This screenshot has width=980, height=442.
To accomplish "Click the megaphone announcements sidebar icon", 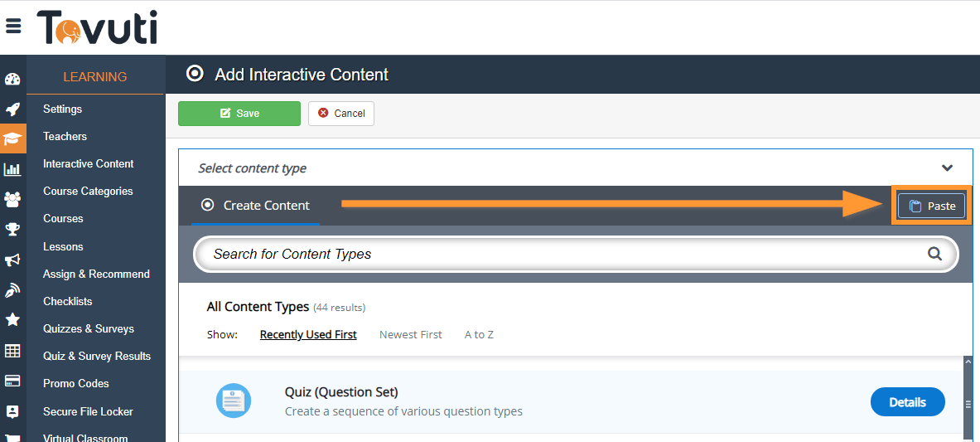I will point(12,260).
